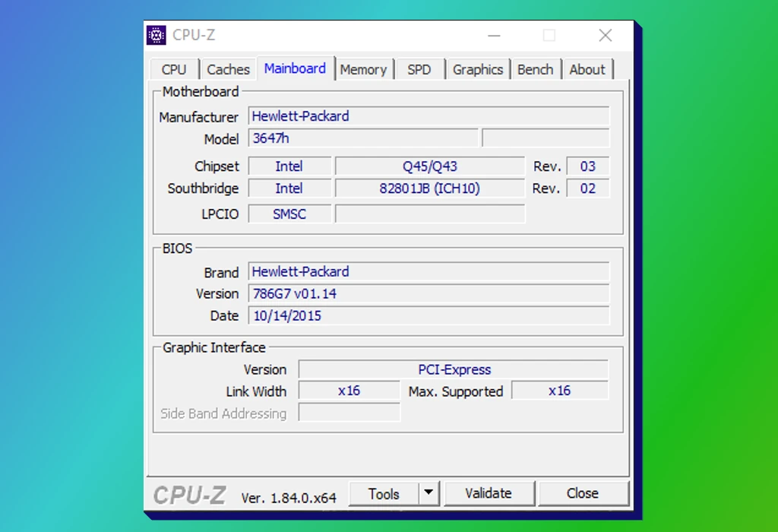Image resolution: width=778 pixels, height=532 pixels.
Task: Click the Southbridge vendor Intel field
Action: pyautogui.click(x=289, y=188)
